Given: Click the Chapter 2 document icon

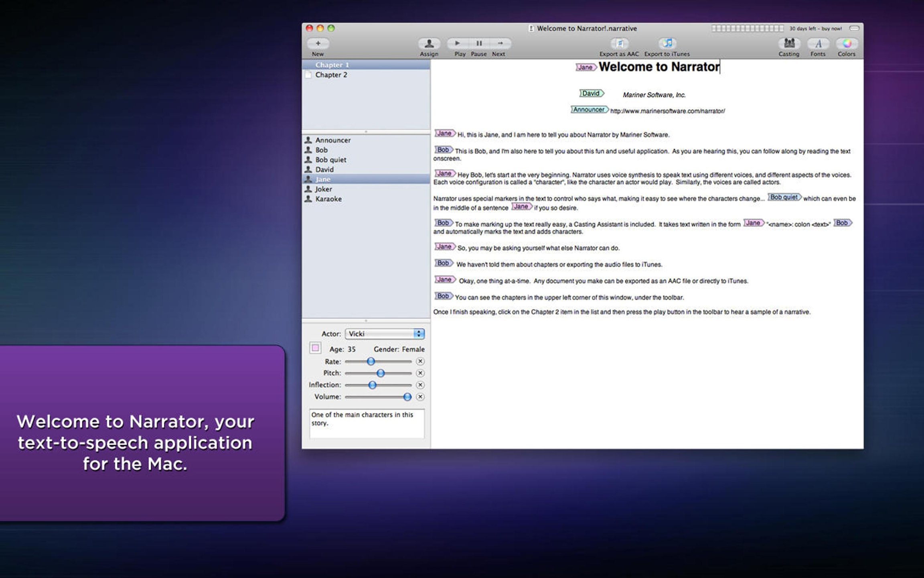Looking at the screenshot, I should point(308,75).
